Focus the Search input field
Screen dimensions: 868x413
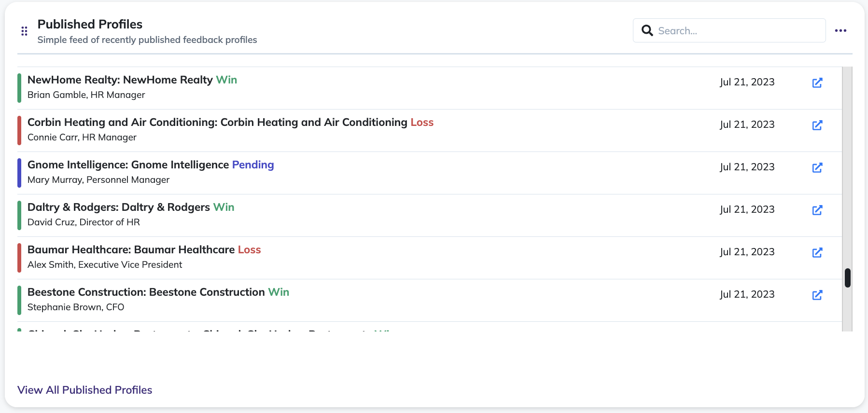click(729, 30)
